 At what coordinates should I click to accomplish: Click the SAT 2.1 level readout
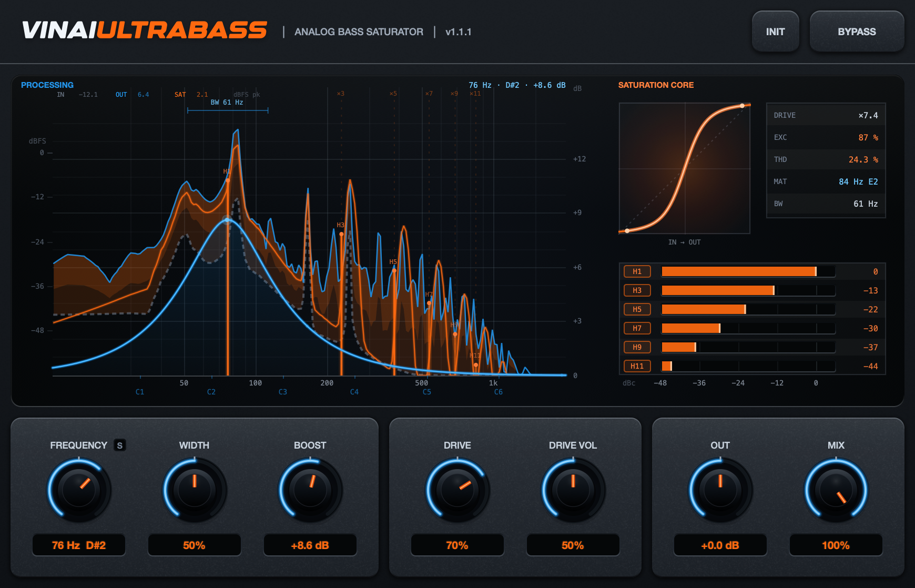pos(191,95)
